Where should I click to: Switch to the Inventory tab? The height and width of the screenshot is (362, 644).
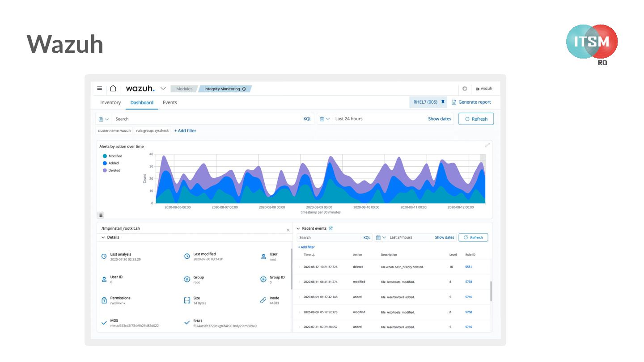click(110, 102)
